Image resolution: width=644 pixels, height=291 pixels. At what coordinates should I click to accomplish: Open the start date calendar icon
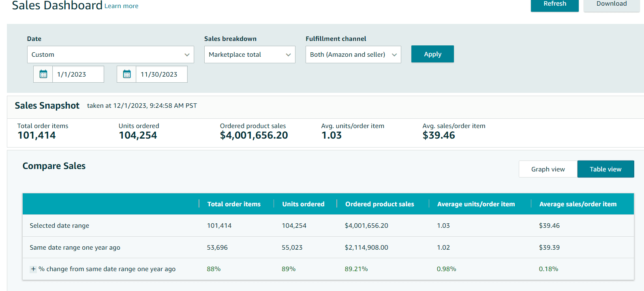click(x=43, y=74)
